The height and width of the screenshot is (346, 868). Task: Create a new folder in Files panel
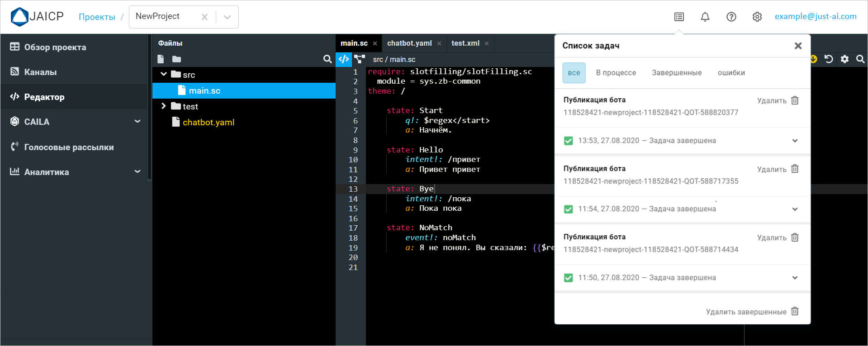click(x=176, y=59)
